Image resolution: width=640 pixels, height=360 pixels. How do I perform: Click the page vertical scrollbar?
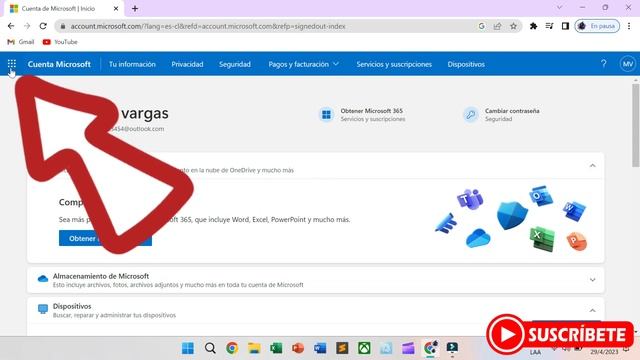click(x=636, y=126)
